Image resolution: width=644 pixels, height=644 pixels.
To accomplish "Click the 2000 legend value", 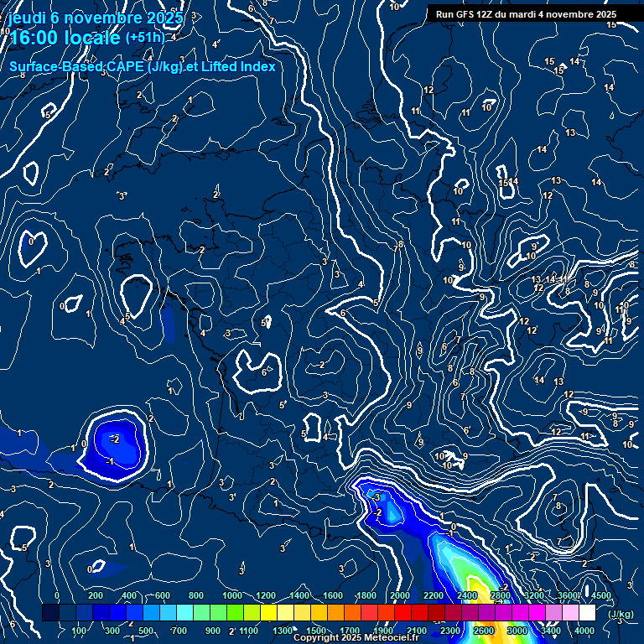I will [x=400, y=595].
